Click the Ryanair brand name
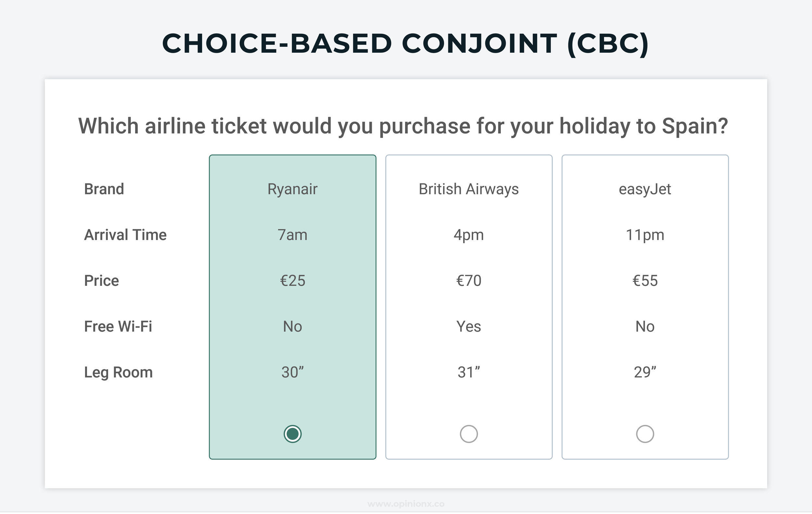Image resolution: width=812 pixels, height=514 pixels. pos(292,189)
